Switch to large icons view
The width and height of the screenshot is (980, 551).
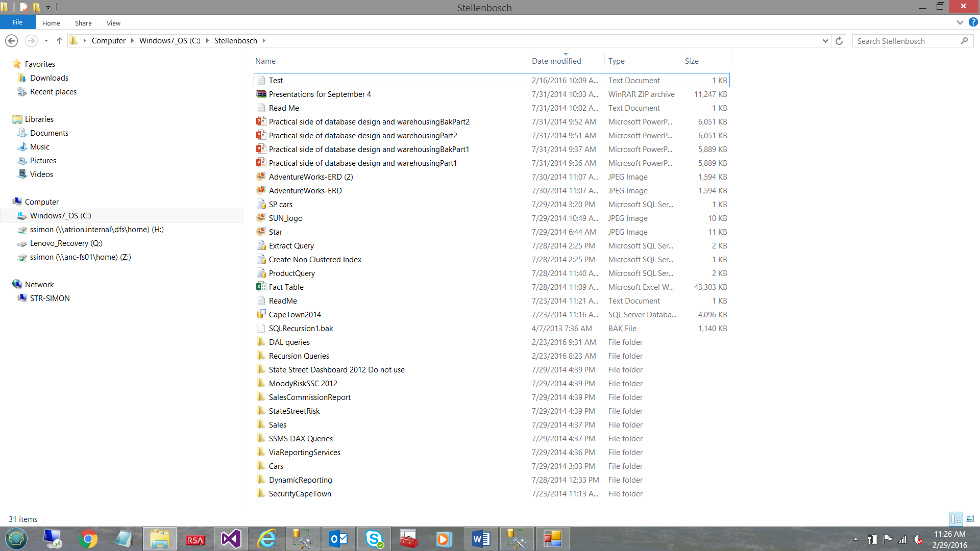tap(970, 519)
